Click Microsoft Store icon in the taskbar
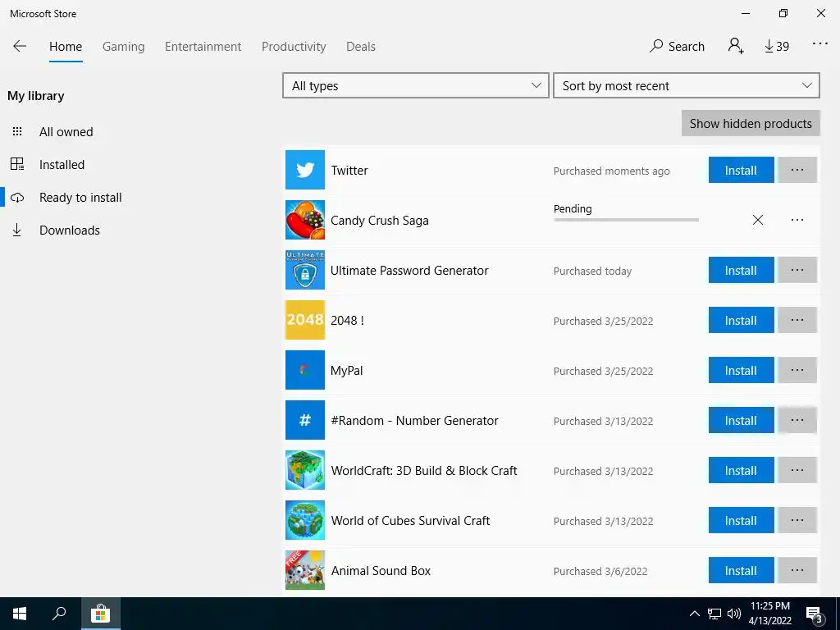The image size is (840, 630). (100, 614)
